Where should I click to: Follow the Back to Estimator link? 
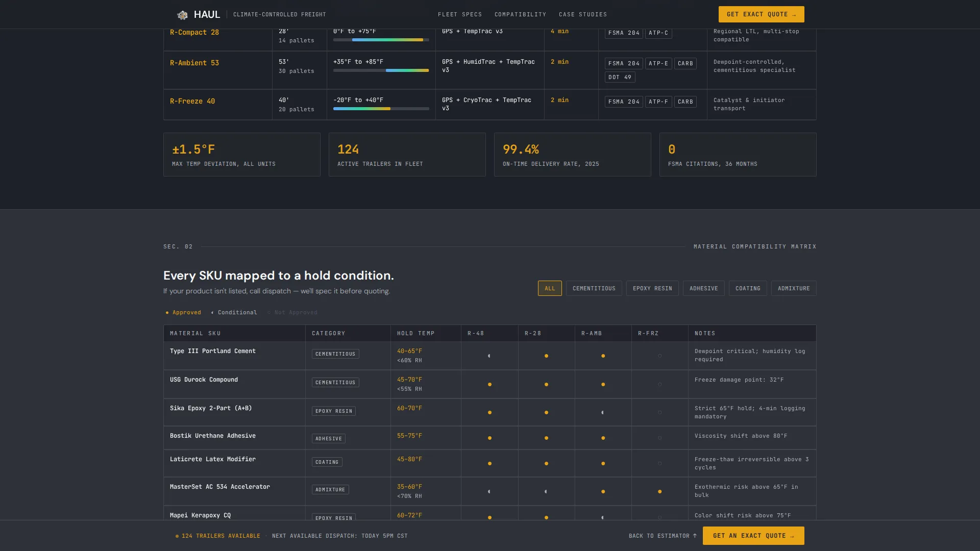663,536
